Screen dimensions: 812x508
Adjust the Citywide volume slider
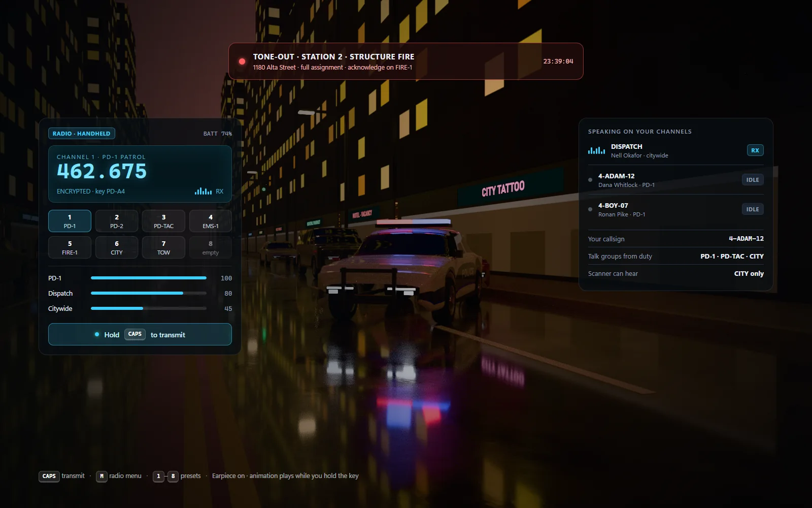[149, 308]
